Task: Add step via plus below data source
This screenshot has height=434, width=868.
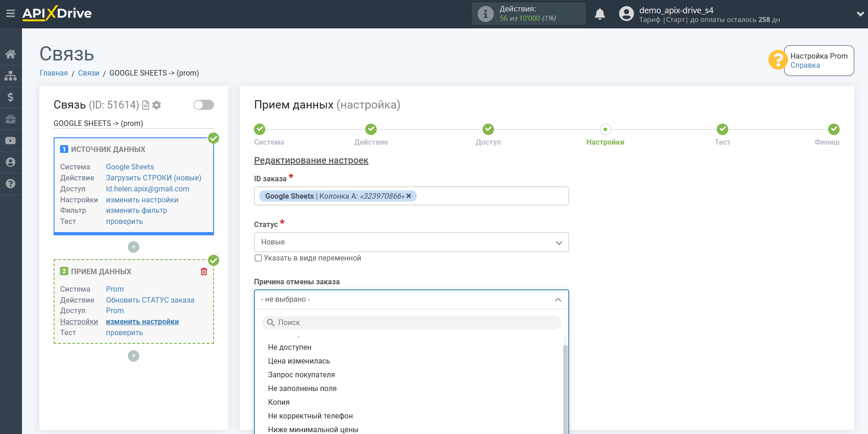Action: pos(133,247)
